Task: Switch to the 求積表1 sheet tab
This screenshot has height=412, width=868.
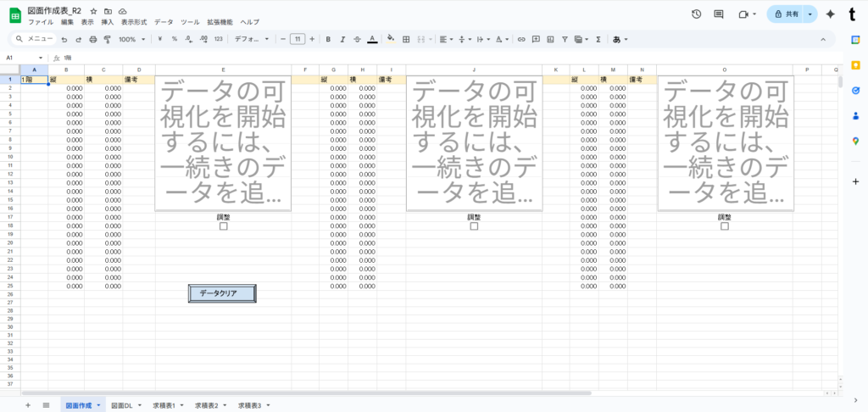Action: [x=169, y=405]
